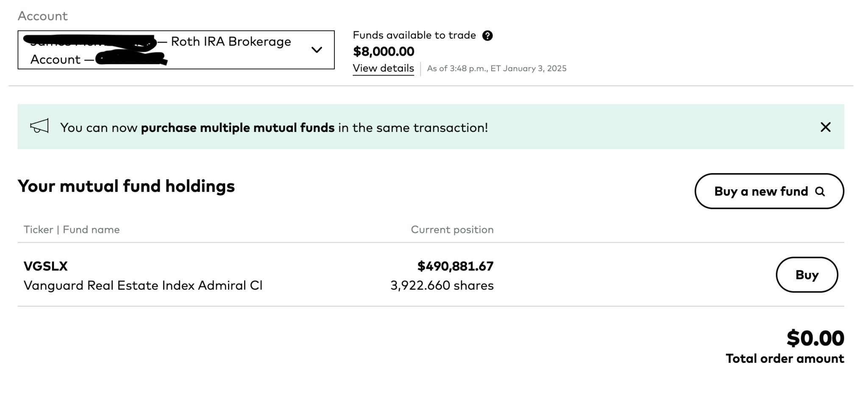Image resolution: width=868 pixels, height=401 pixels.
Task: Dismiss the multiple mutual funds banner
Action: [825, 127]
